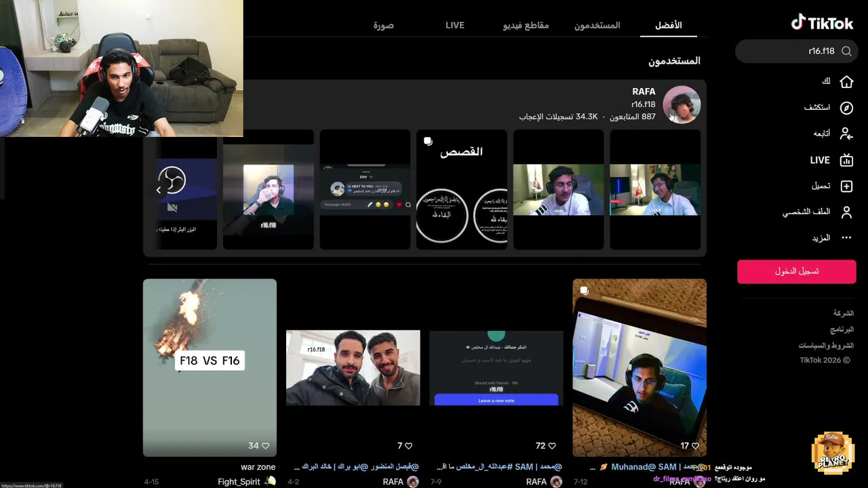Click the Fight_Spirit author name
Image resolution: width=868 pixels, height=488 pixels.
(x=239, y=482)
